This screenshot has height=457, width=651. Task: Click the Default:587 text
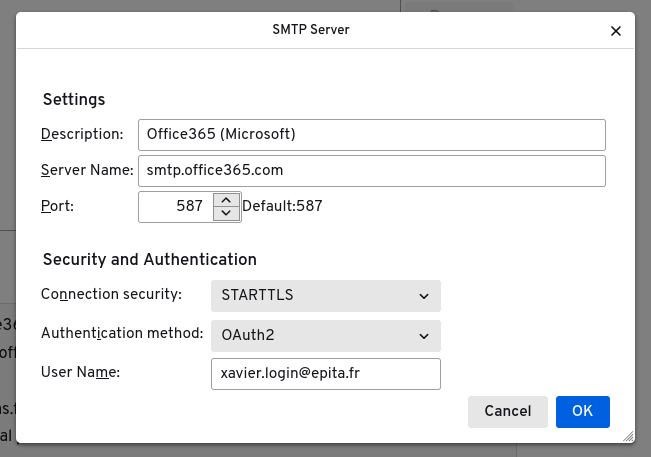282,206
